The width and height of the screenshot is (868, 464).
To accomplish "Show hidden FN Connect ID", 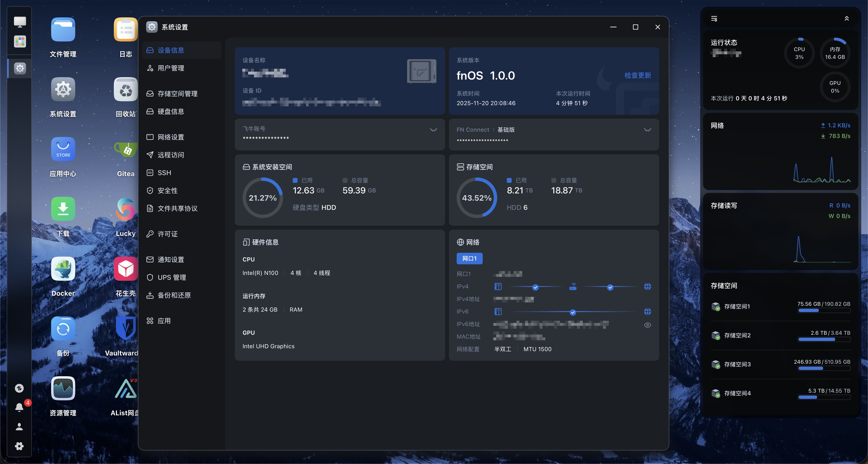I will coord(647,130).
